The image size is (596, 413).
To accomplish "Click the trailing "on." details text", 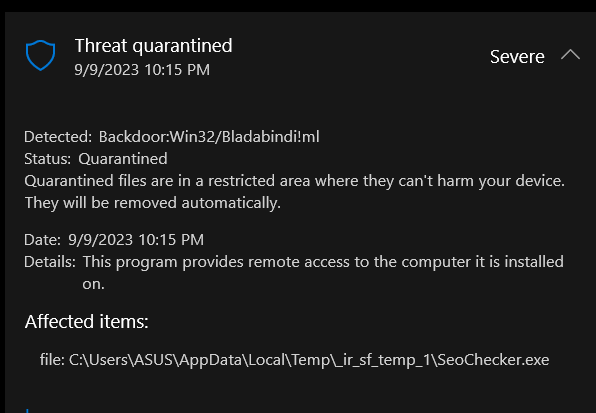I will (x=93, y=284).
